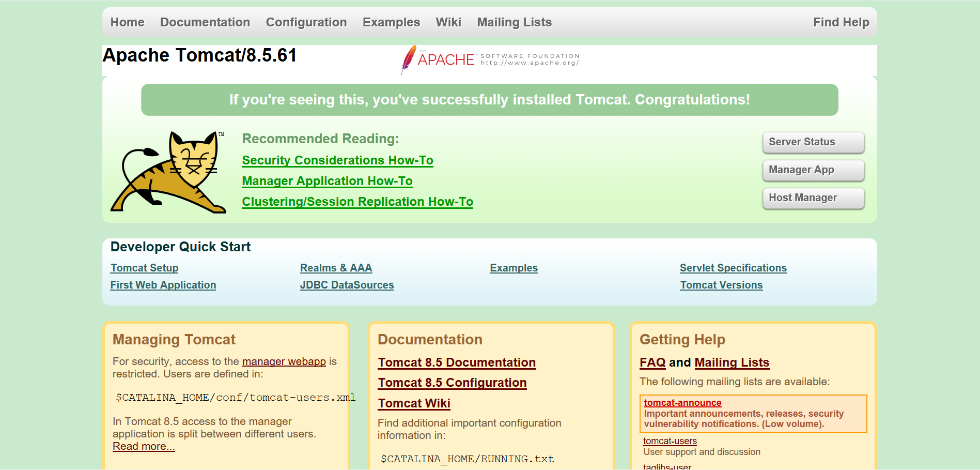Click the Managing Tomcat heading
The height and width of the screenshot is (470, 980).
[x=174, y=339]
